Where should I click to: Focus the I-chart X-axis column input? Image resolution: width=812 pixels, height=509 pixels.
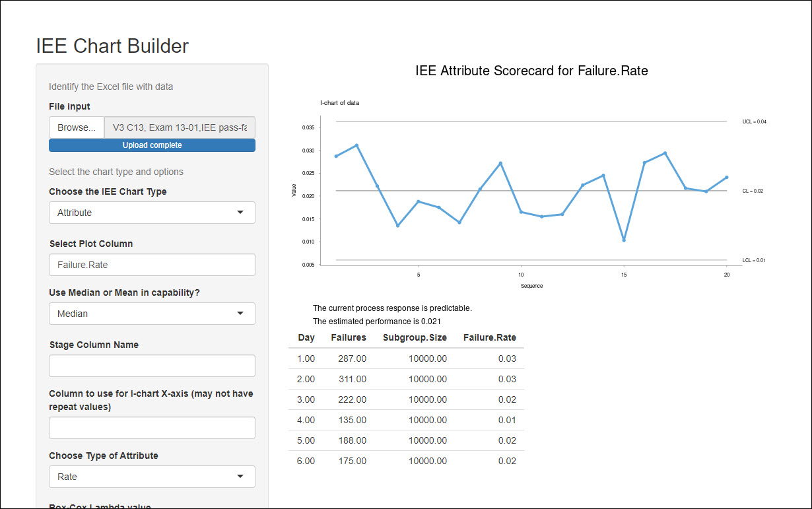point(152,428)
